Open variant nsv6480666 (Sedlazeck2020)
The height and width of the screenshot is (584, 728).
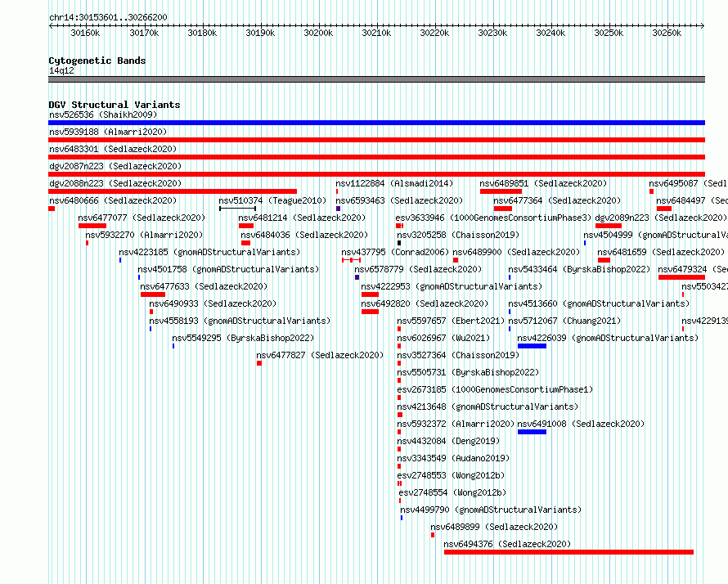(113, 200)
